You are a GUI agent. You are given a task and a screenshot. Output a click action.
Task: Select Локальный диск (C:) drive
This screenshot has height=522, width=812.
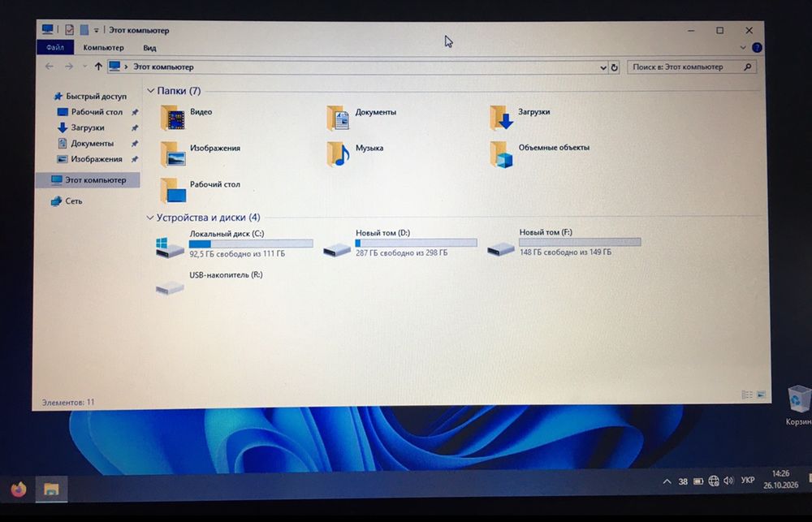234,244
